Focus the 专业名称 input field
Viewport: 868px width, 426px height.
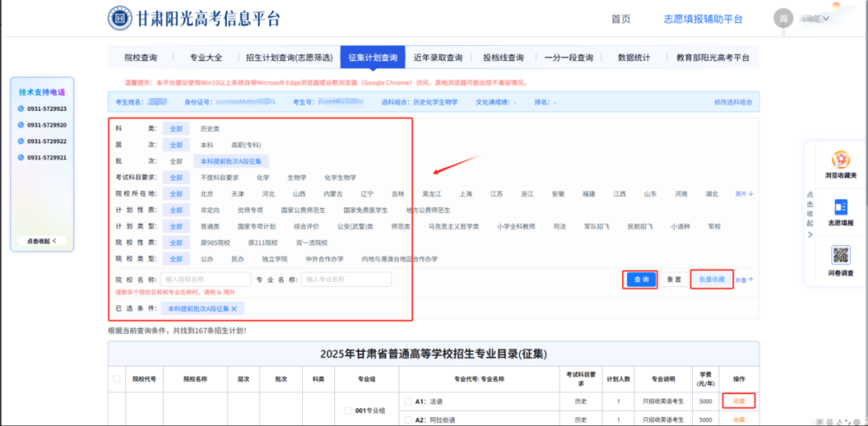click(346, 279)
